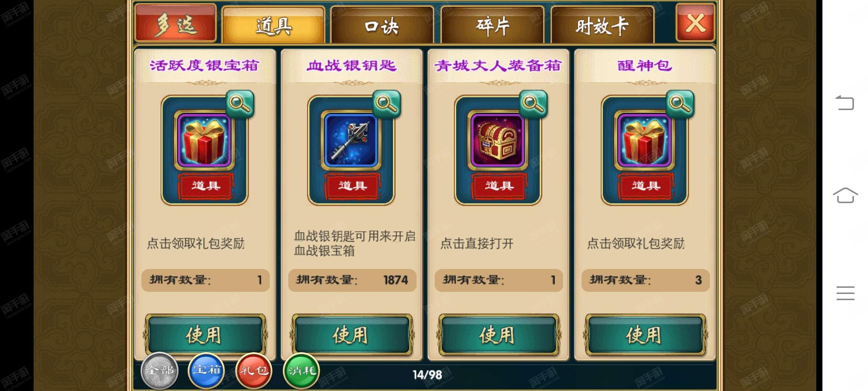The image size is (868, 391).
Task: Select the red 礼包 filter
Action: click(254, 370)
